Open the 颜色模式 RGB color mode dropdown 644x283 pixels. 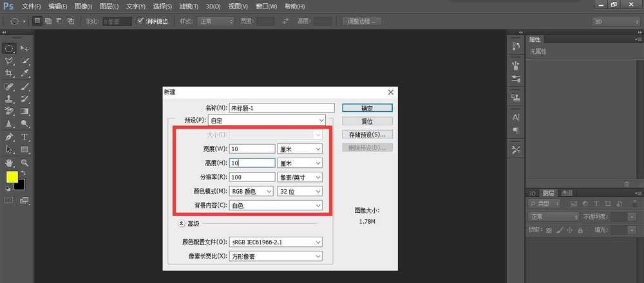click(x=251, y=191)
